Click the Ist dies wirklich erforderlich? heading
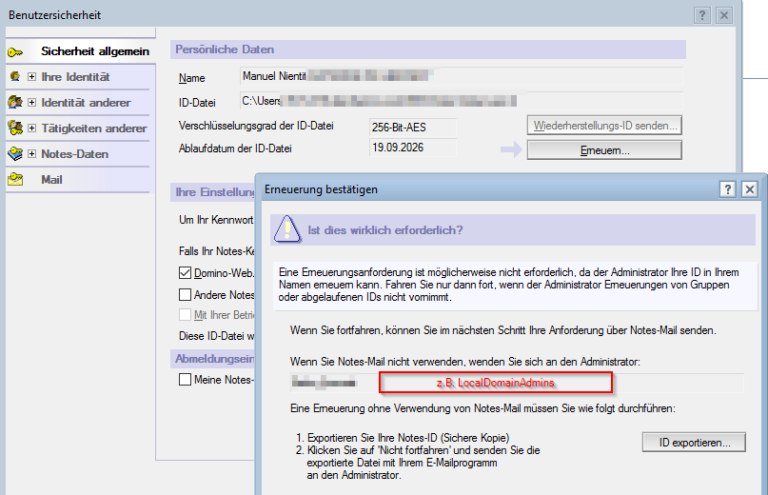 tap(385, 230)
